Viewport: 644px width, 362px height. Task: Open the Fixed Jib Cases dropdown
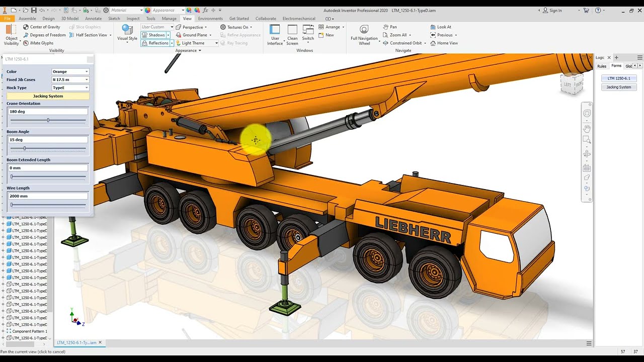(x=70, y=80)
